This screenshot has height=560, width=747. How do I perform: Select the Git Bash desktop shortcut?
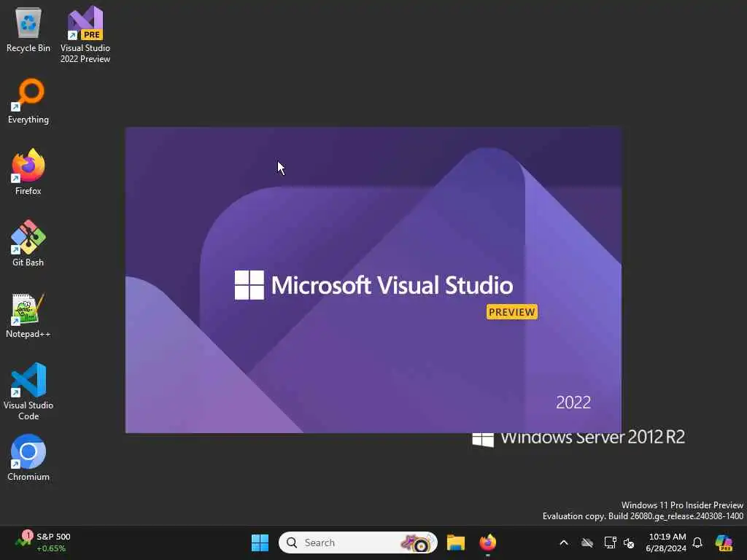point(28,244)
